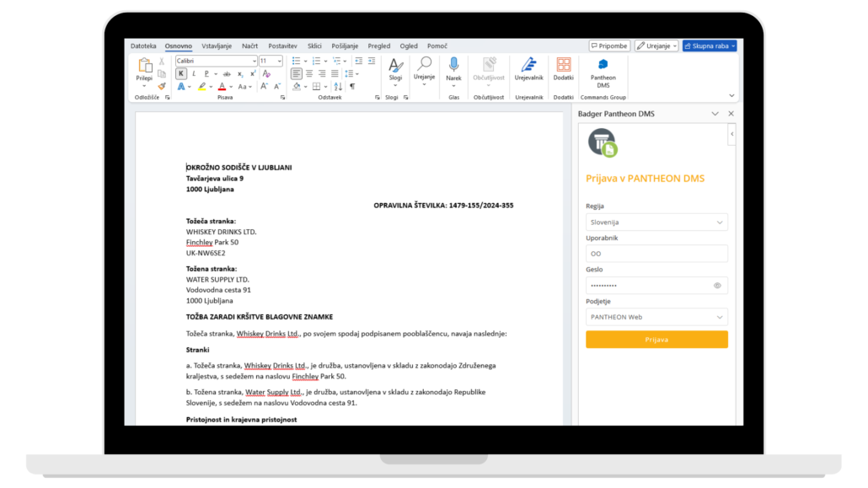The width and height of the screenshot is (868, 488).
Task: Increase font size with grow font icon
Action: 264,87
